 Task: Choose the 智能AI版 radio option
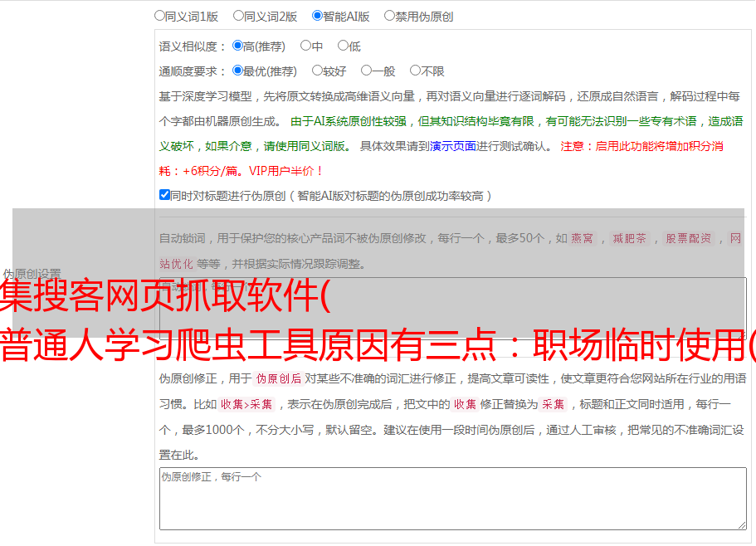pyautogui.click(x=317, y=16)
